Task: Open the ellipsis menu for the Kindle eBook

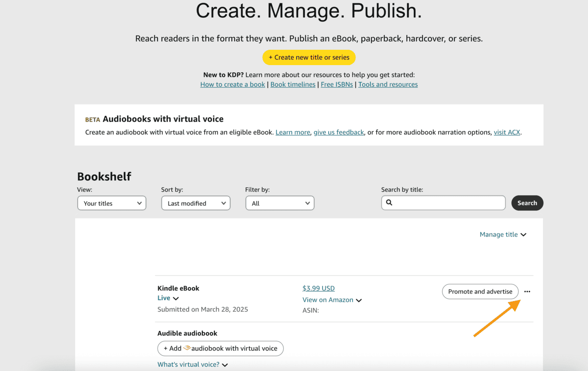Action: point(527,292)
